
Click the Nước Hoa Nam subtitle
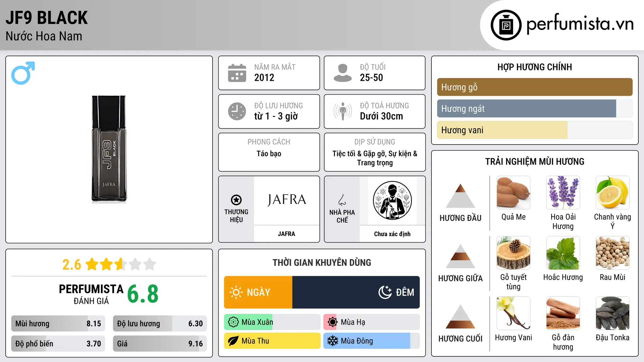pyautogui.click(x=44, y=36)
